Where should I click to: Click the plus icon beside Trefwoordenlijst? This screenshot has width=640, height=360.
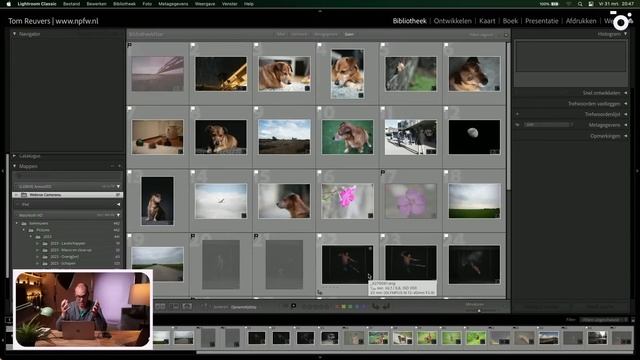518,114
